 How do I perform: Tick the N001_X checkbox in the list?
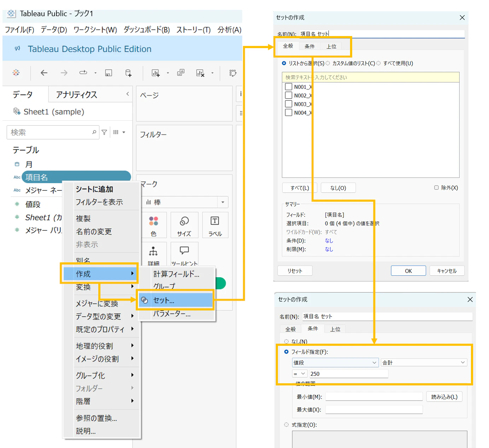click(289, 87)
